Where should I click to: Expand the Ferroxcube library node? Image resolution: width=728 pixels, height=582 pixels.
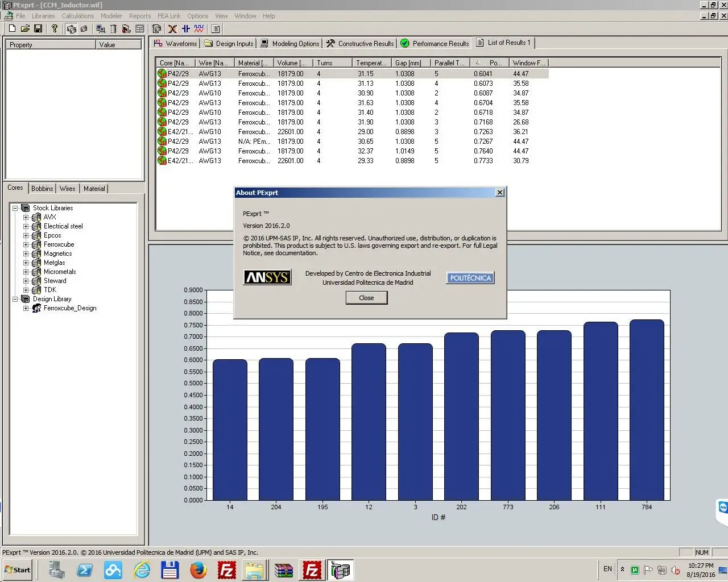pos(26,244)
